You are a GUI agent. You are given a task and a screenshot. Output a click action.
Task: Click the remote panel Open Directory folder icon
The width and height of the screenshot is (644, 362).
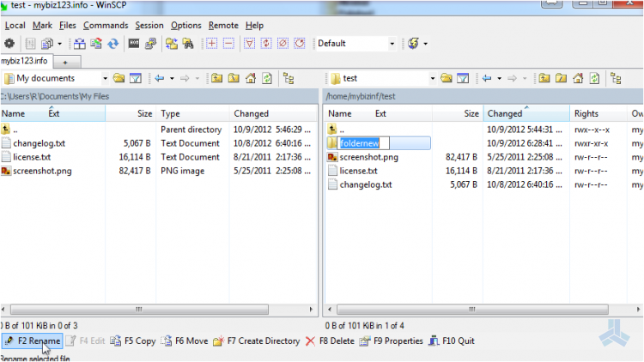[447, 78]
